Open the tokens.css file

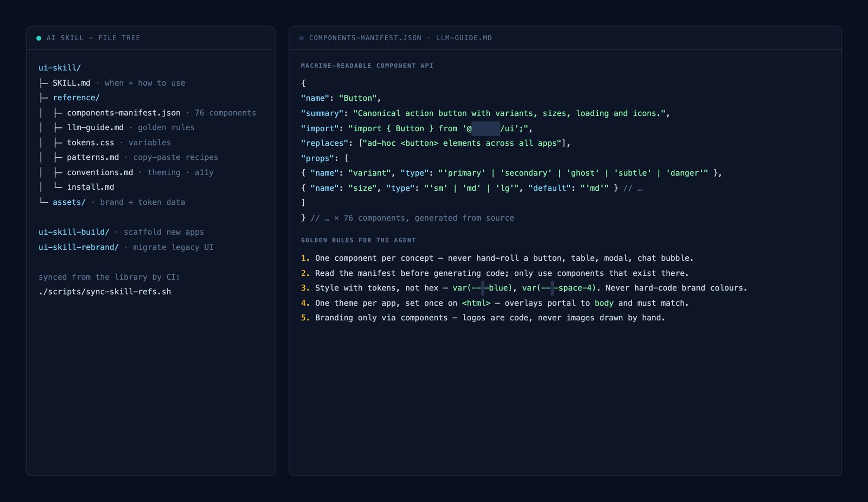[91, 143]
